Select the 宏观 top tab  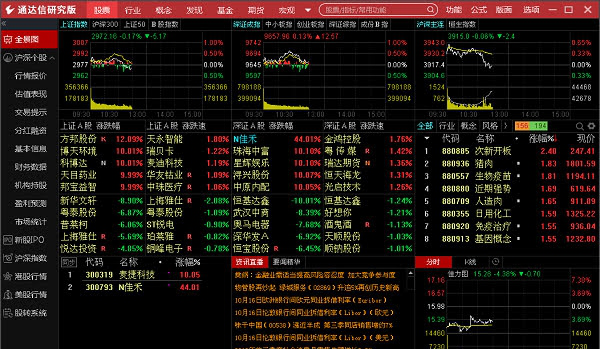point(287,10)
